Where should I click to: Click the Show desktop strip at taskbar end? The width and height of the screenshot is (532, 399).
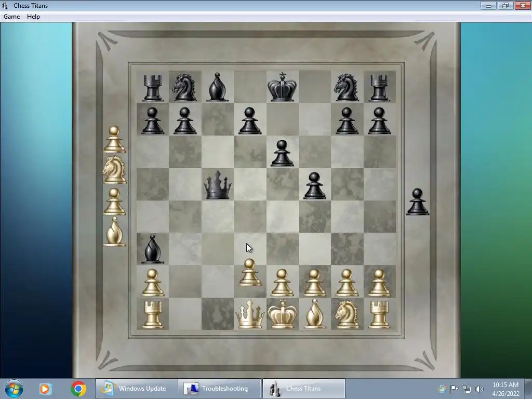528,389
